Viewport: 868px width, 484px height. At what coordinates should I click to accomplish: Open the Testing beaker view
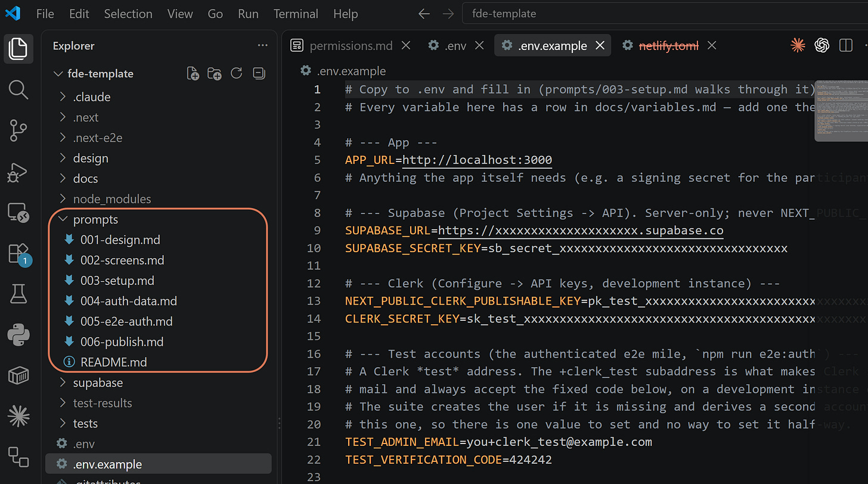click(x=18, y=294)
